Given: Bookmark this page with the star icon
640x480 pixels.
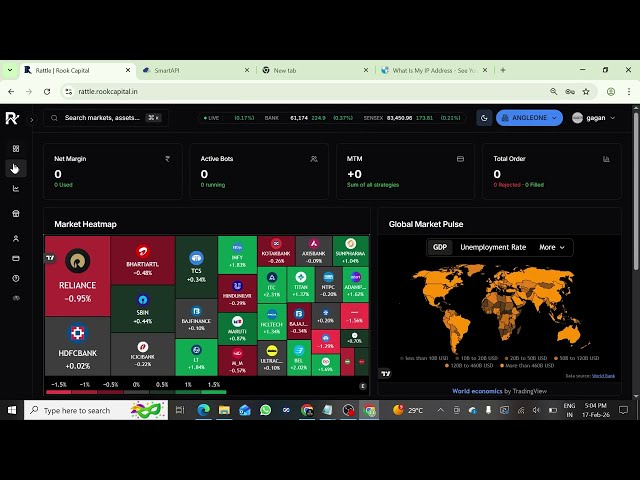Looking at the screenshot, I should pyautogui.click(x=586, y=91).
